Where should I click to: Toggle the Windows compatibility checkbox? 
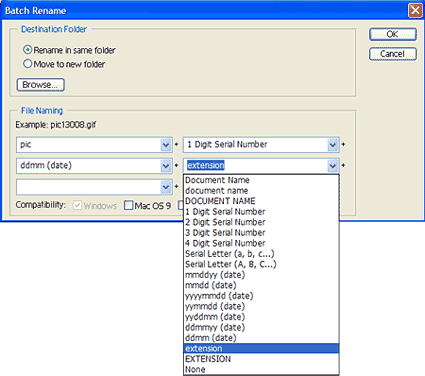[77, 205]
